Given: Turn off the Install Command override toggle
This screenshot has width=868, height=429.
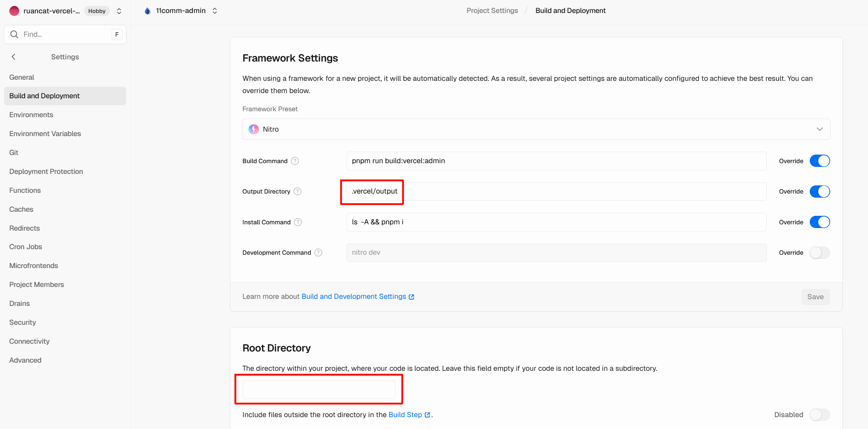Looking at the screenshot, I should (819, 222).
